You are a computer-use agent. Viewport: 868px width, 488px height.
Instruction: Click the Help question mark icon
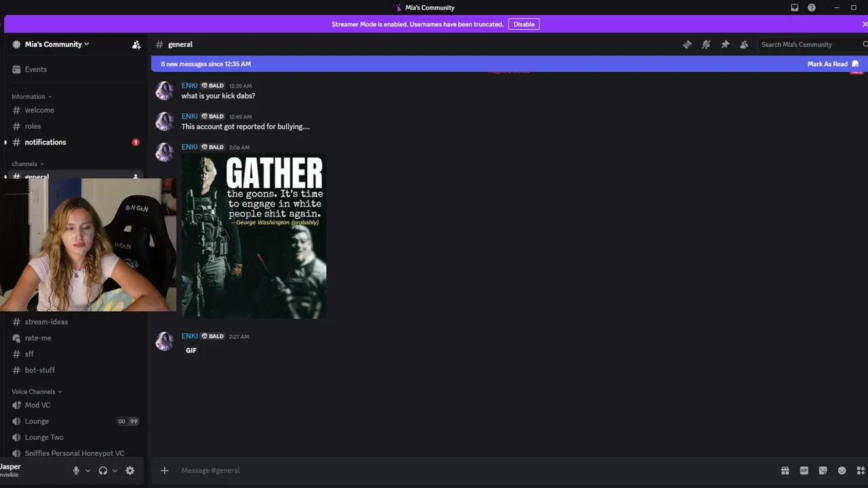point(812,7)
